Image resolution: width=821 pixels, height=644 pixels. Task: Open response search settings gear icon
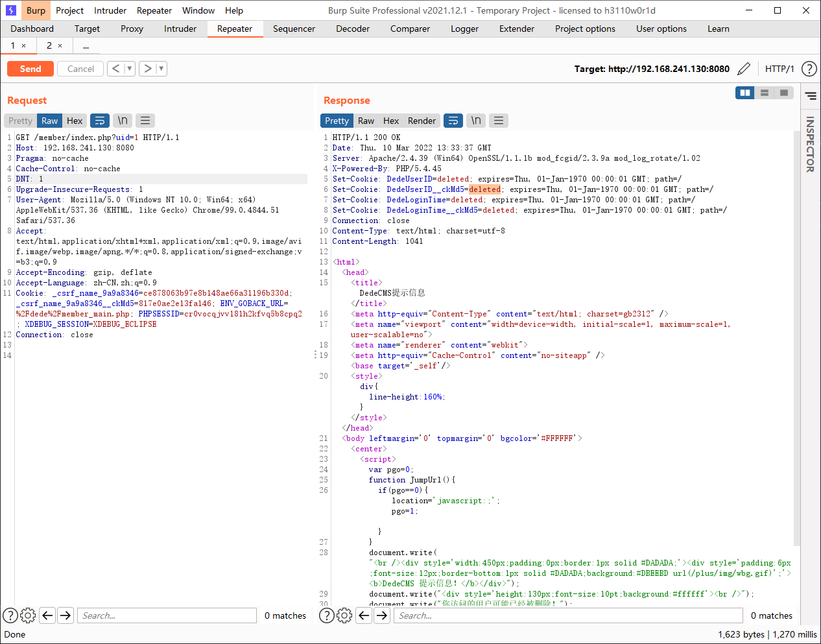coord(344,615)
